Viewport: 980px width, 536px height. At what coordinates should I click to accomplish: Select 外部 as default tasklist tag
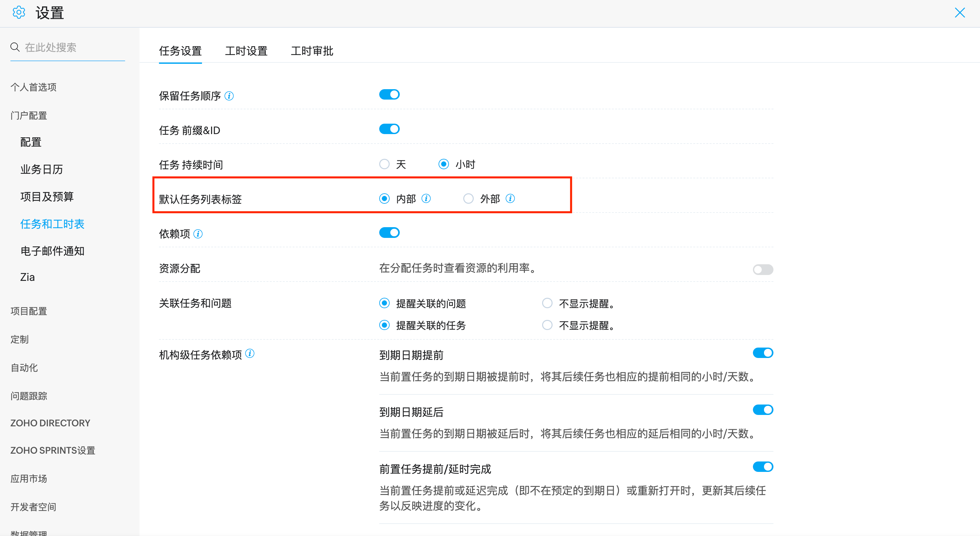pos(468,199)
